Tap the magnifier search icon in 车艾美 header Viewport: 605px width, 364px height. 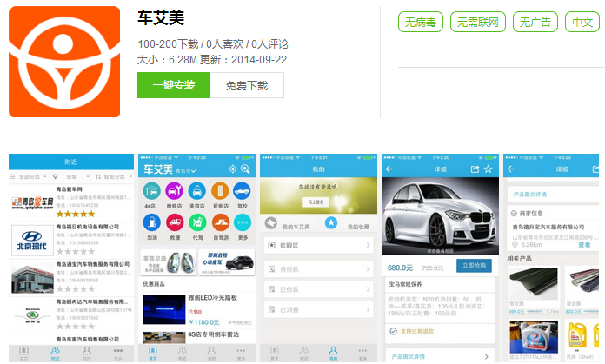245,169
